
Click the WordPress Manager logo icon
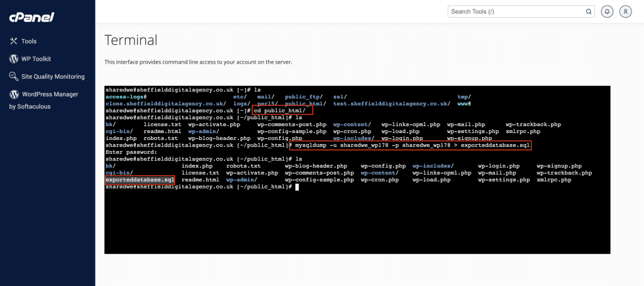coord(14,94)
